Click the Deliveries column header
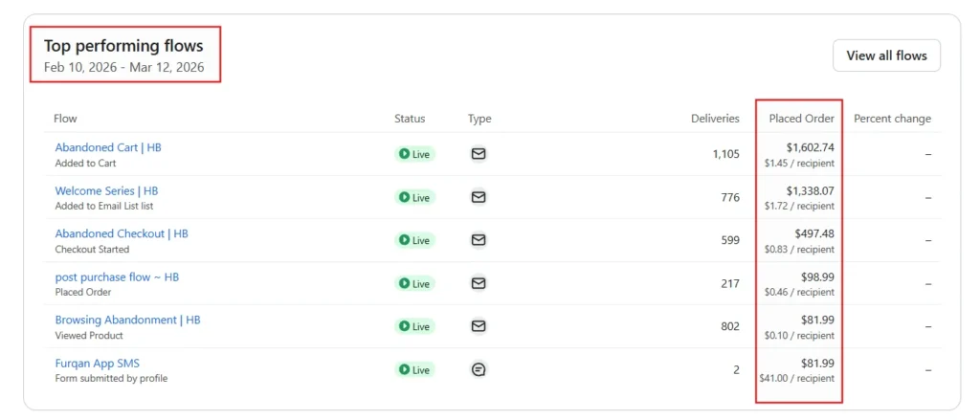 [x=715, y=119]
